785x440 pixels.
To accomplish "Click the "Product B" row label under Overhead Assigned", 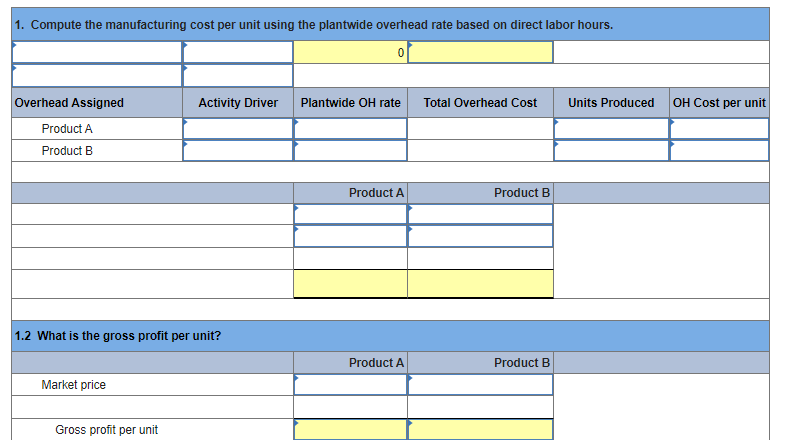I will 67,151.
